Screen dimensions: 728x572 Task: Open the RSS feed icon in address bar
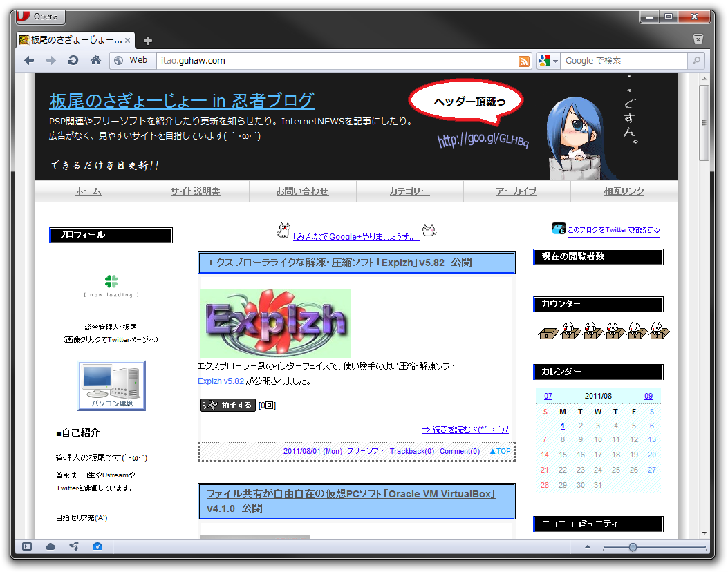click(524, 61)
